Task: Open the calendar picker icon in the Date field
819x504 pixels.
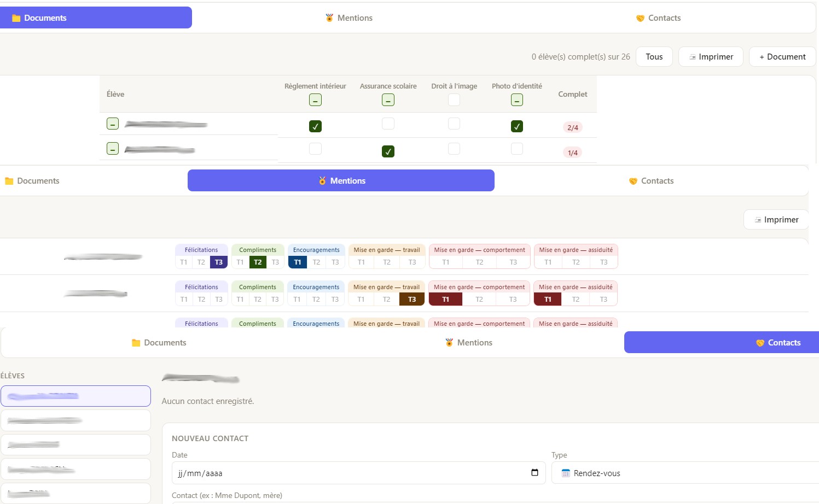Action: [x=535, y=473]
